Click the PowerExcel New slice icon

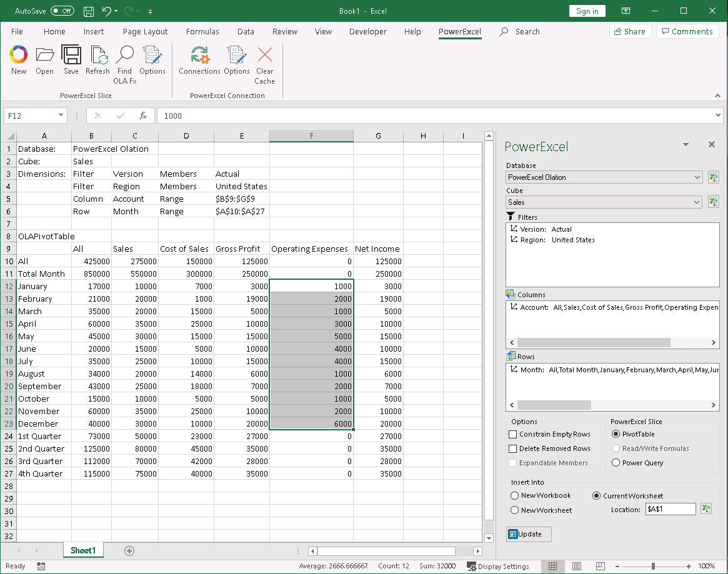tap(19, 60)
